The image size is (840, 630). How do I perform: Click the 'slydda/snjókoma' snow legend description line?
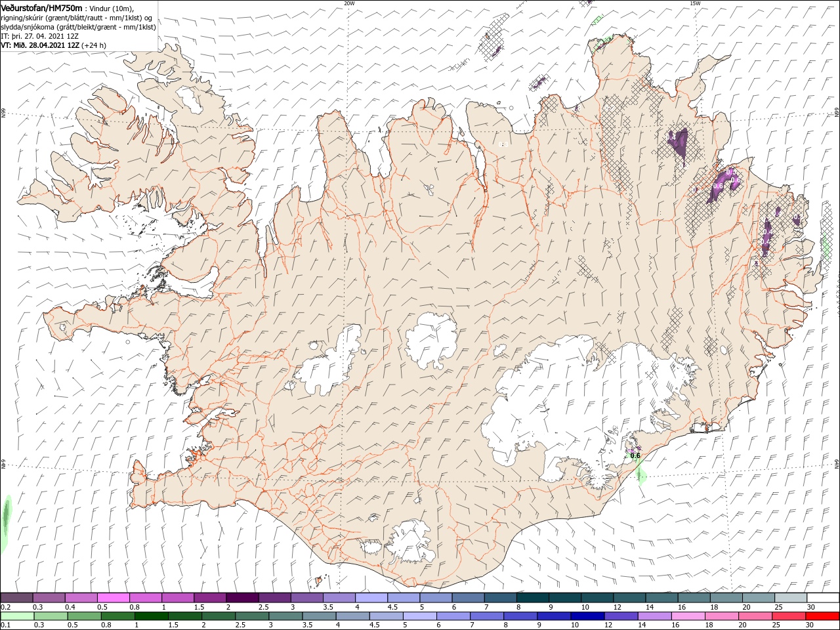pos(78,27)
